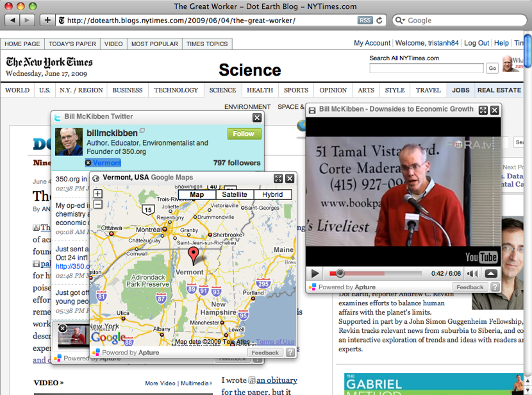The width and height of the screenshot is (532, 395).
Task: Close the Bill McKibben video popup
Action: [495, 110]
